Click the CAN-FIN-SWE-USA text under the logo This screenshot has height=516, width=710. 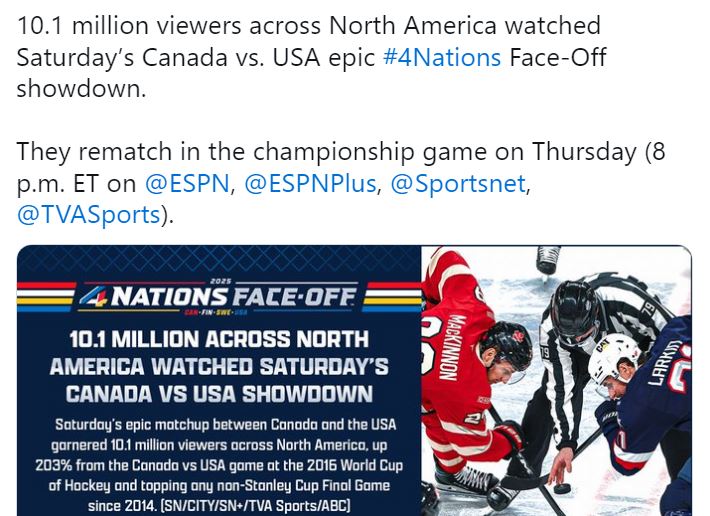tap(216, 312)
